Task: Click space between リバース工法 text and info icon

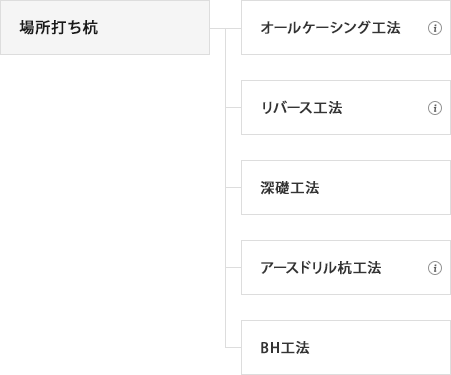Action: click(x=385, y=108)
